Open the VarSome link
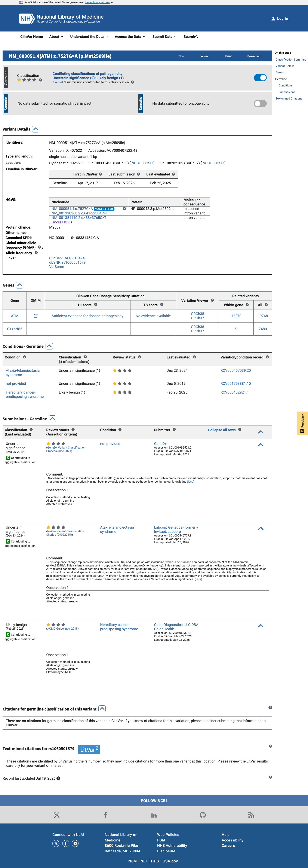 56,267
